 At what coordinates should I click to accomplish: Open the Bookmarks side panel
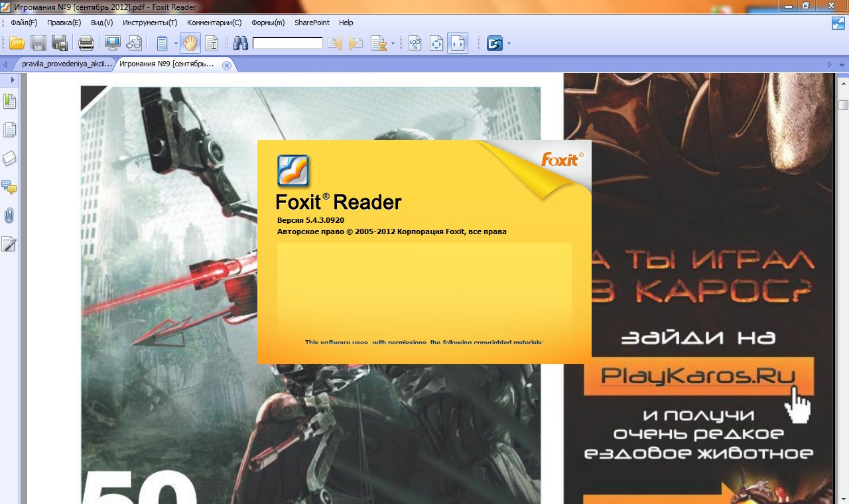tap(9, 101)
